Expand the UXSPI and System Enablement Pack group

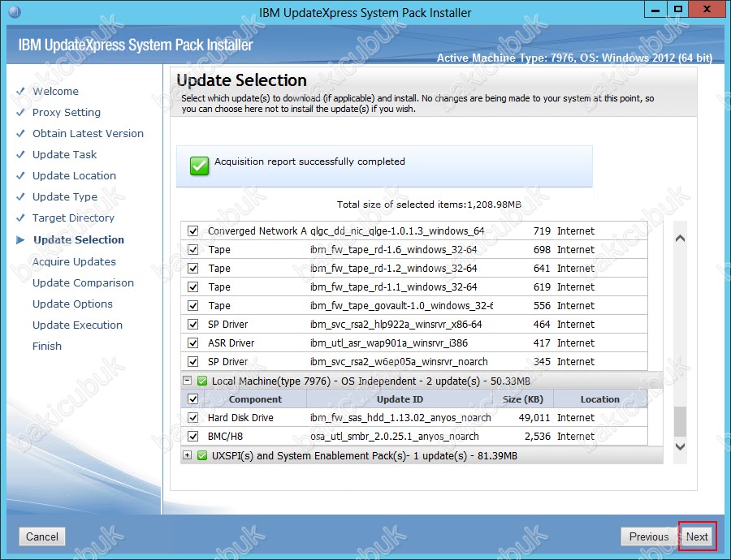click(x=188, y=456)
